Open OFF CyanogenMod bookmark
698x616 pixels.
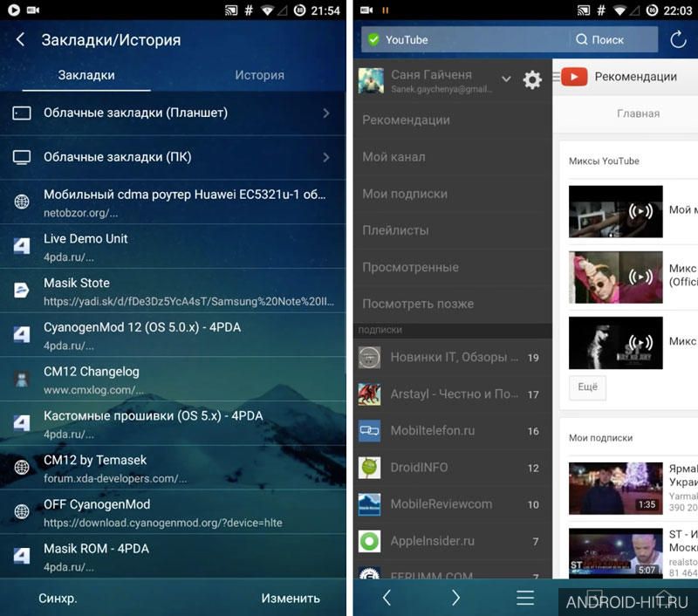coord(173,512)
